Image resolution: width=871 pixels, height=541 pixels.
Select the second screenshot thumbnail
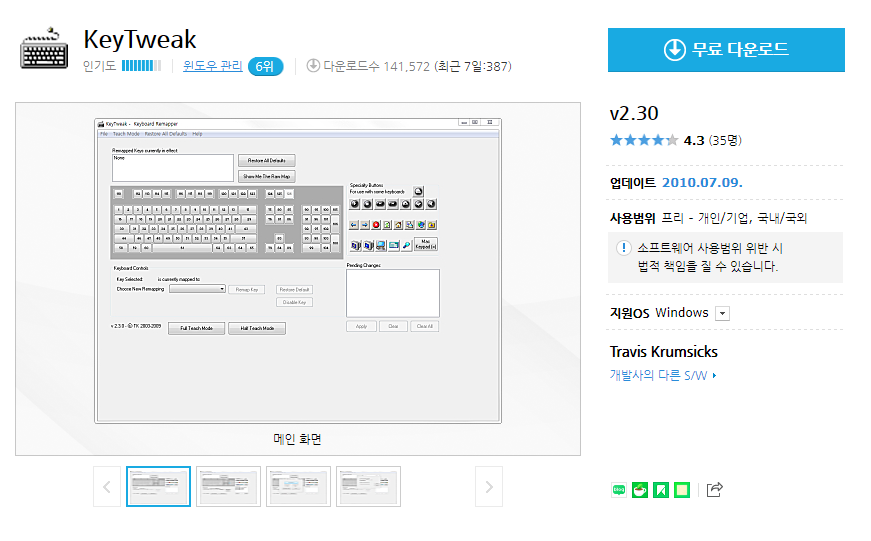[x=228, y=487]
